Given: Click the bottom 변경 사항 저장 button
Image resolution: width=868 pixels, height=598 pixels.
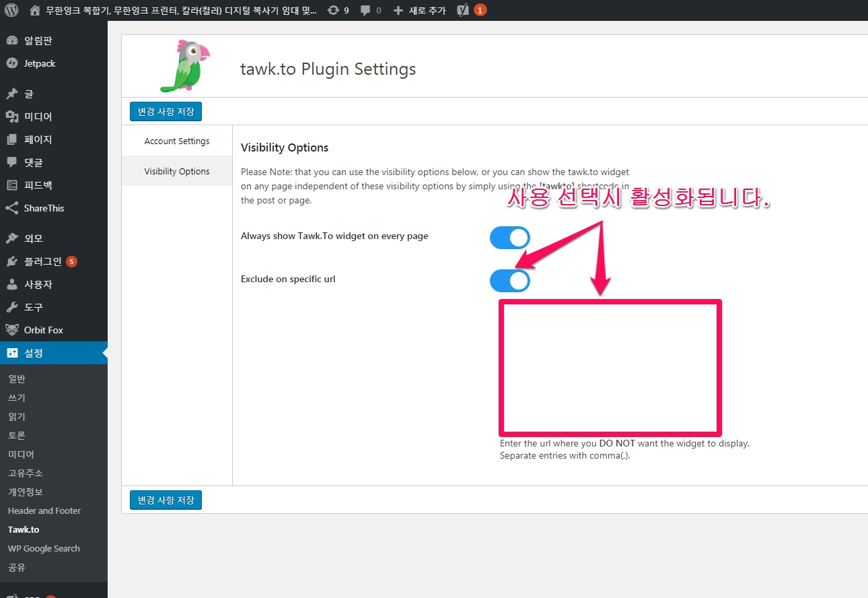Looking at the screenshot, I should pos(166,500).
